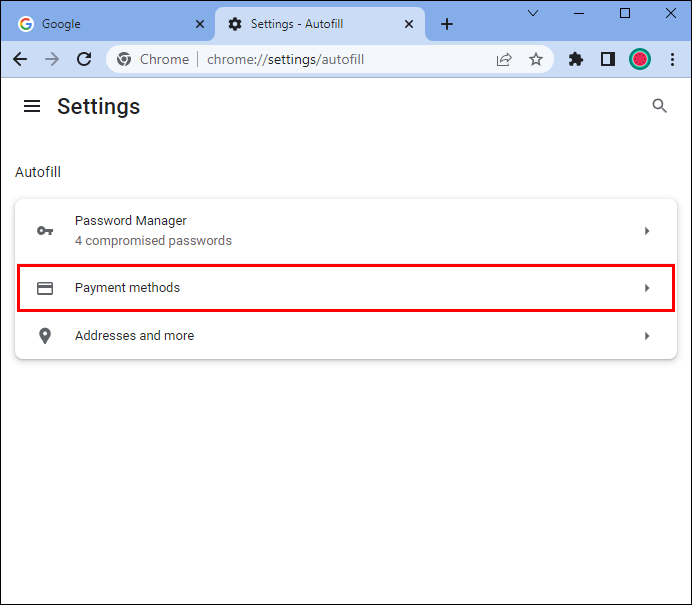Open Addresses and more settings
The height and width of the screenshot is (605, 692).
346,336
